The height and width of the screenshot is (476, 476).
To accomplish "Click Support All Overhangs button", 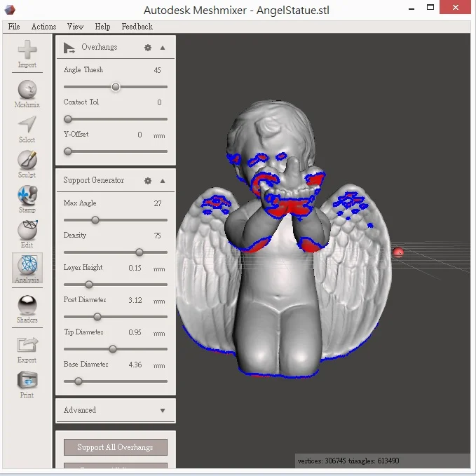I will click(x=116, y=447).
